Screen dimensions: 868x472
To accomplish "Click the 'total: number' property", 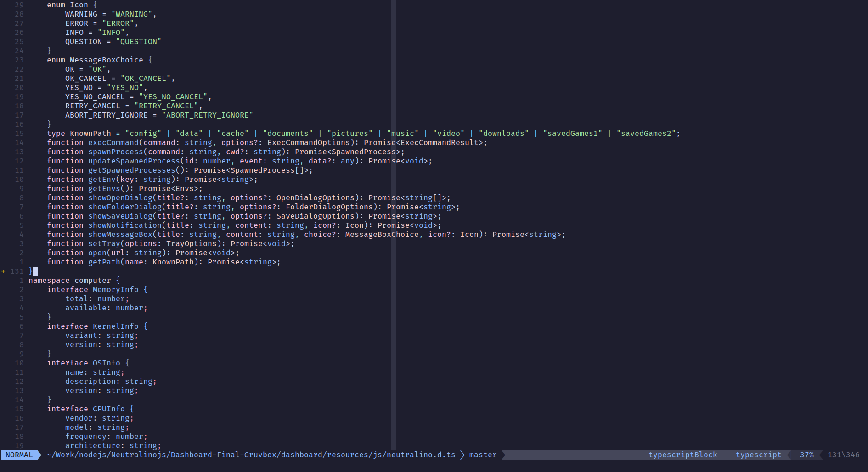I will [x=97, y=299].
